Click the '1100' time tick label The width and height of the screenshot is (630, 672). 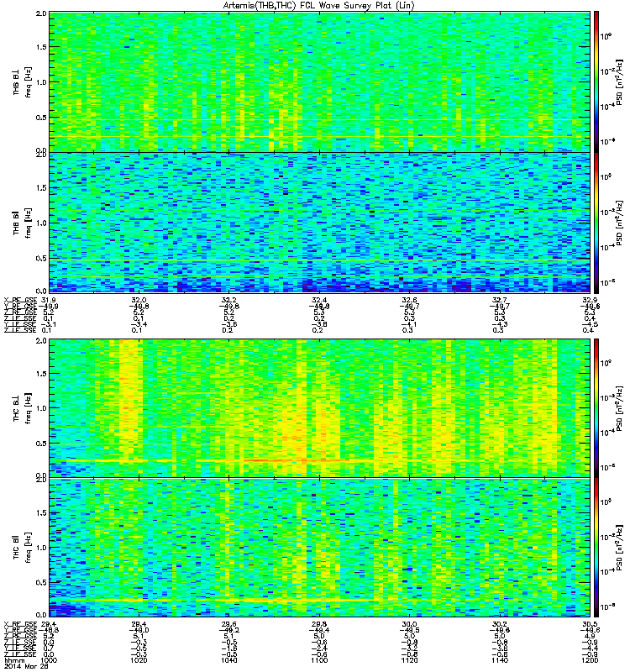point(319,660)
